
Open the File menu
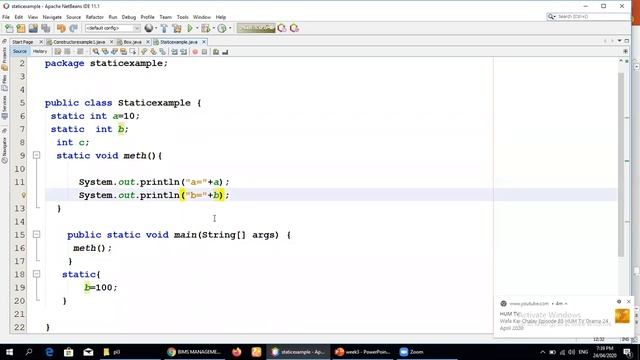coord(6,17)
